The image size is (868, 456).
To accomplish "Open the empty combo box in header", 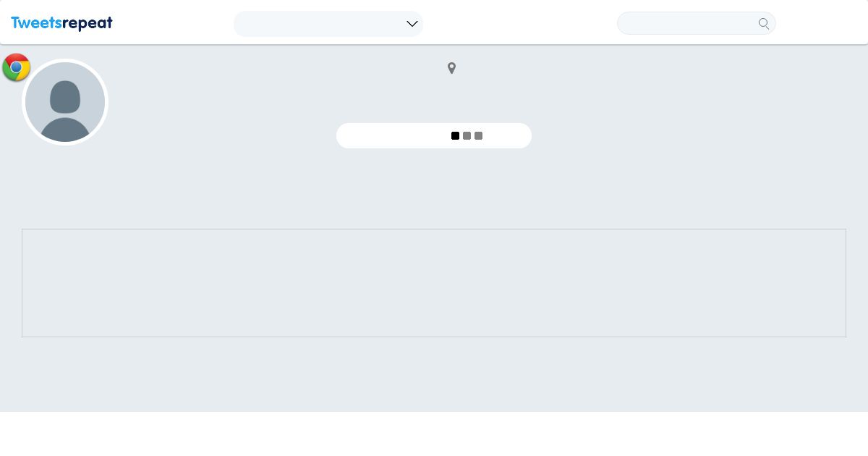I will pos(328,24).
